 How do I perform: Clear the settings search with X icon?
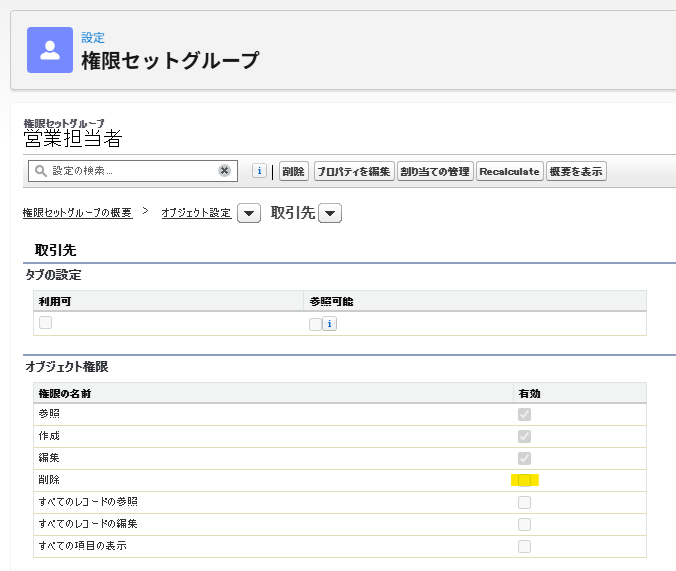[224, 171]
